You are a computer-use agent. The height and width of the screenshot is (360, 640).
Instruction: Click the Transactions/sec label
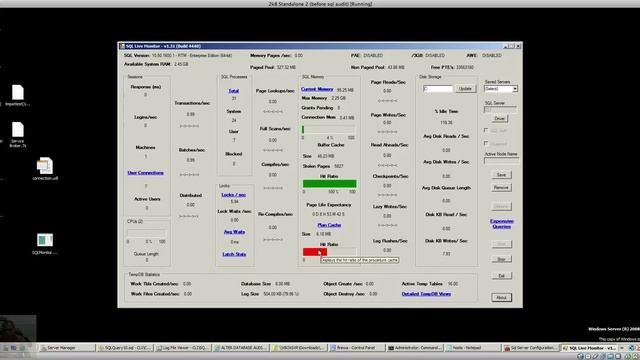[192, 103]
